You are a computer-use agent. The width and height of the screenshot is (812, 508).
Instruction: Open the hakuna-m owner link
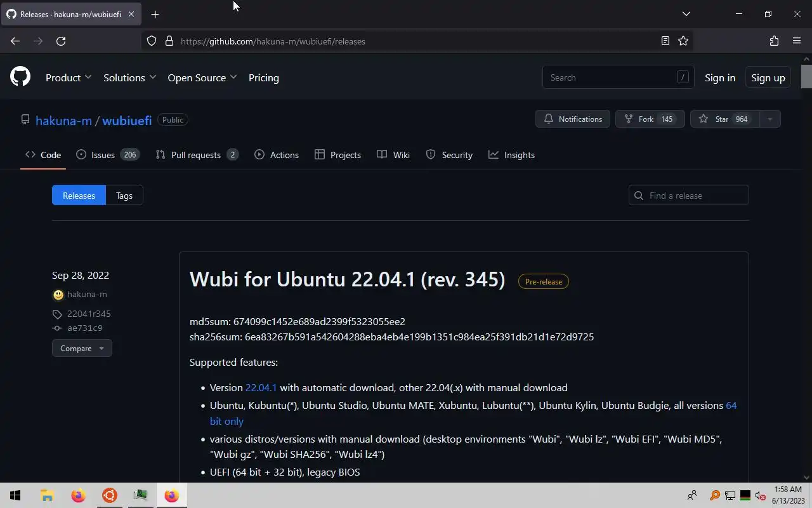pos(63,120)
